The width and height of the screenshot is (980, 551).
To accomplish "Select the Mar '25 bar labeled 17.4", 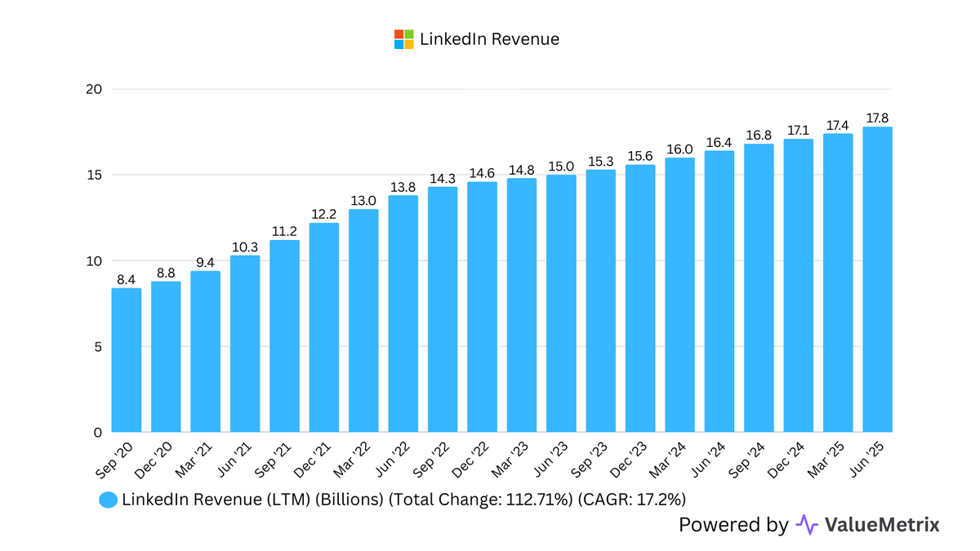I will (x=838, y=283).
